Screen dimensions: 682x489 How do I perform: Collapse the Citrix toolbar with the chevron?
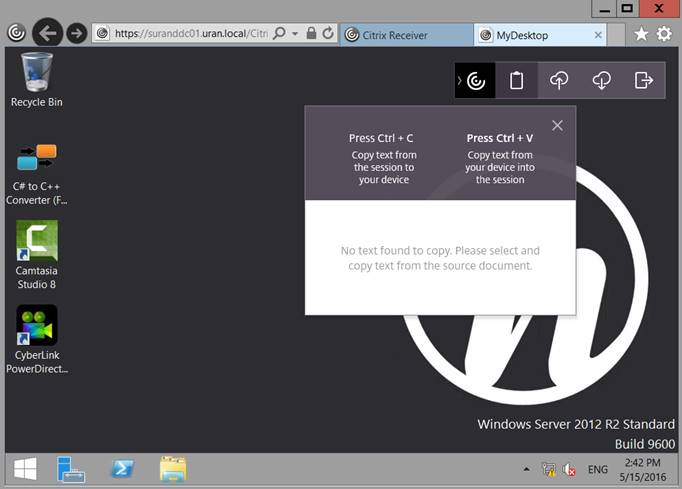[459, 80]
